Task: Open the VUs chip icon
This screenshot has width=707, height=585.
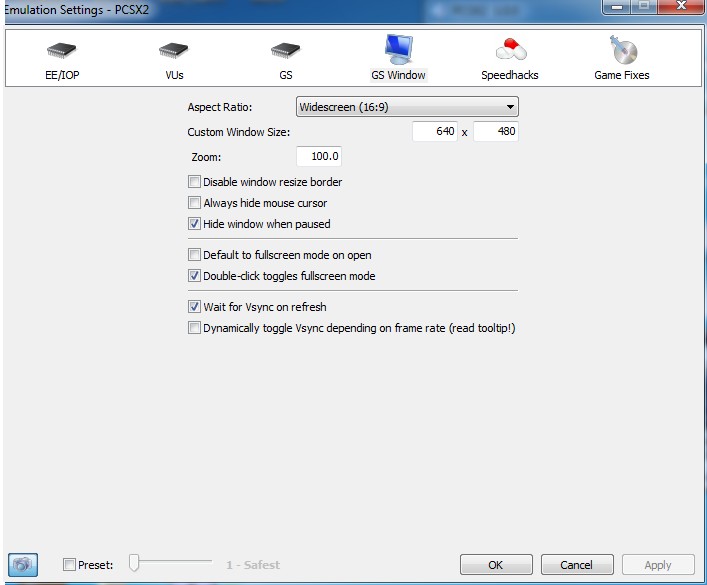Action: pos(174,50)
